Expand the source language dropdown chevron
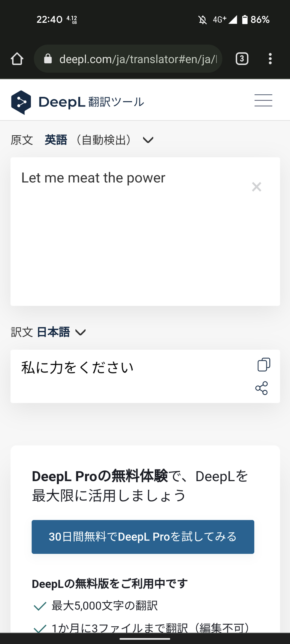 click(x=148, y=140)
